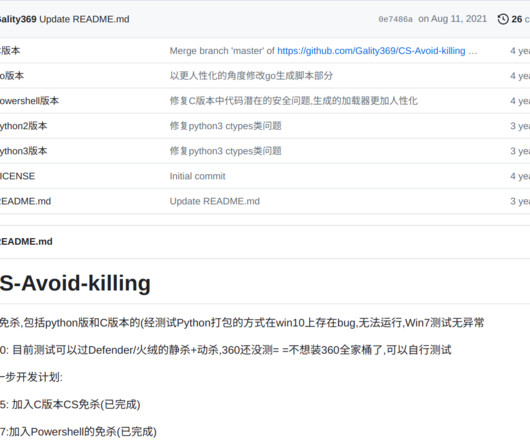Open the 'Update README.md' latest commit message
Viewport: 530px width, 442px height.
pyautogui.click(x=85, y=19)
